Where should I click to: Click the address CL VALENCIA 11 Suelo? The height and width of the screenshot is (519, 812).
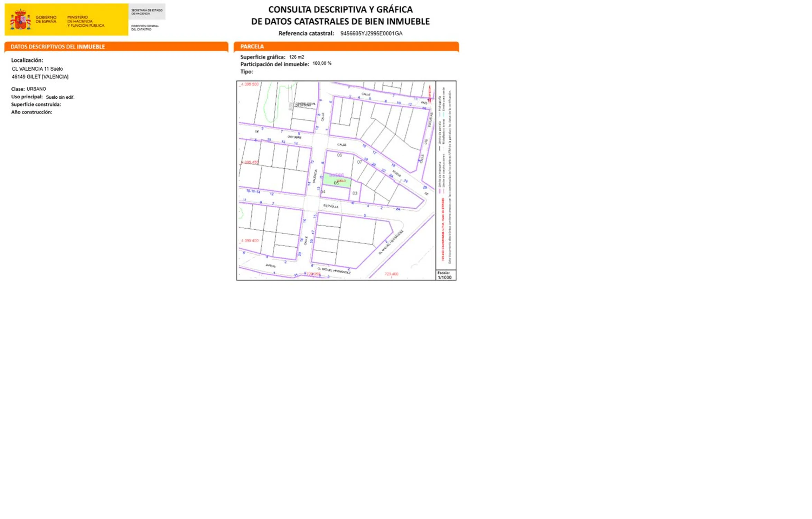[x=37, y=69]
